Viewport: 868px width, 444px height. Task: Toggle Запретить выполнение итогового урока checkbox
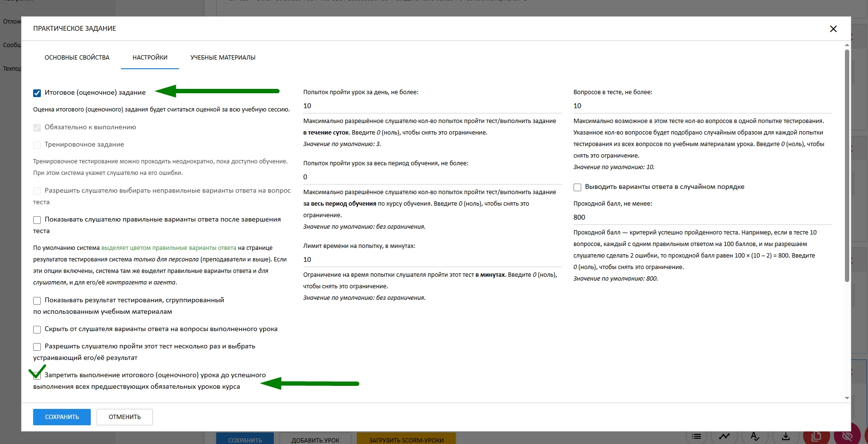click(x=37, y=376)
